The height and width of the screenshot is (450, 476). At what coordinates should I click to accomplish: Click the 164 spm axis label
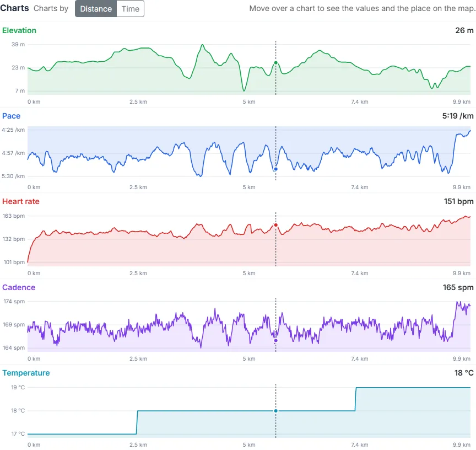click(x=14, y=348)
